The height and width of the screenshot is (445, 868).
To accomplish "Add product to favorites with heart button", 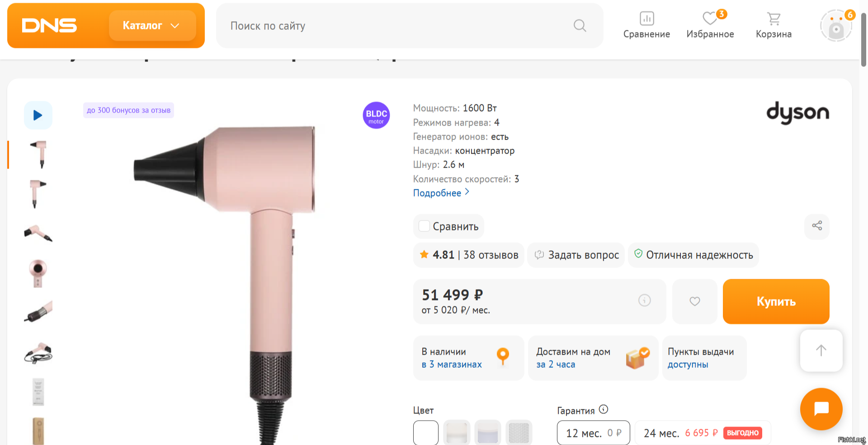I will coord(695,301).
